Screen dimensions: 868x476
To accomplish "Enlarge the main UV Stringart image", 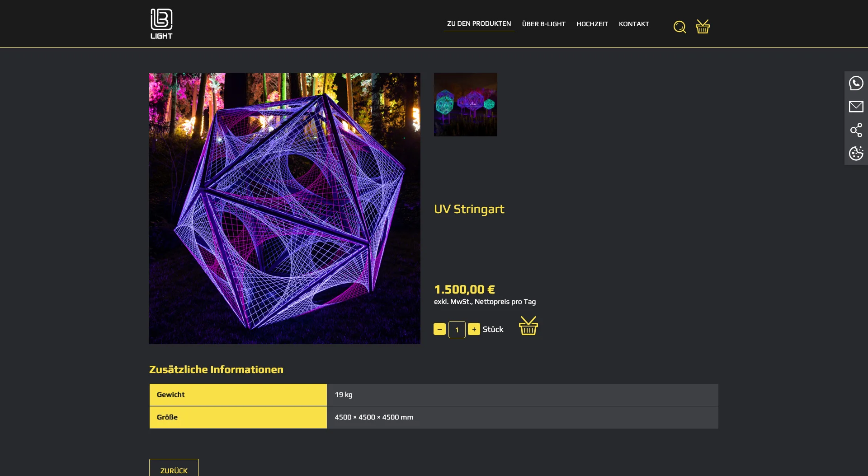I will tap(284, 209).
